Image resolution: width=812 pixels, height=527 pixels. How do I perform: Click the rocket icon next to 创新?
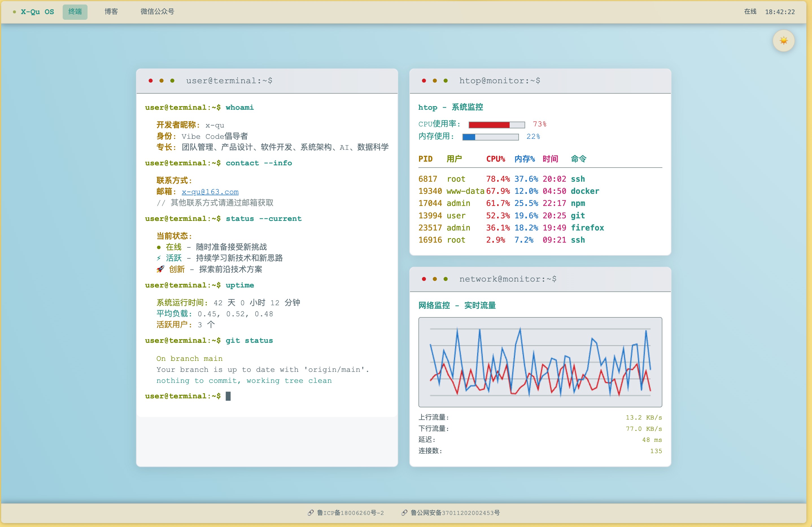point(160,269)
